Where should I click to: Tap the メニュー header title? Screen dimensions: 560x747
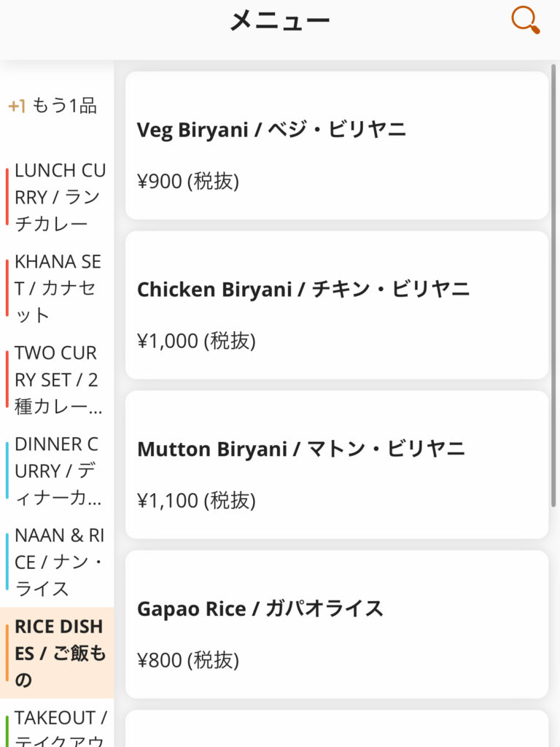280,20
